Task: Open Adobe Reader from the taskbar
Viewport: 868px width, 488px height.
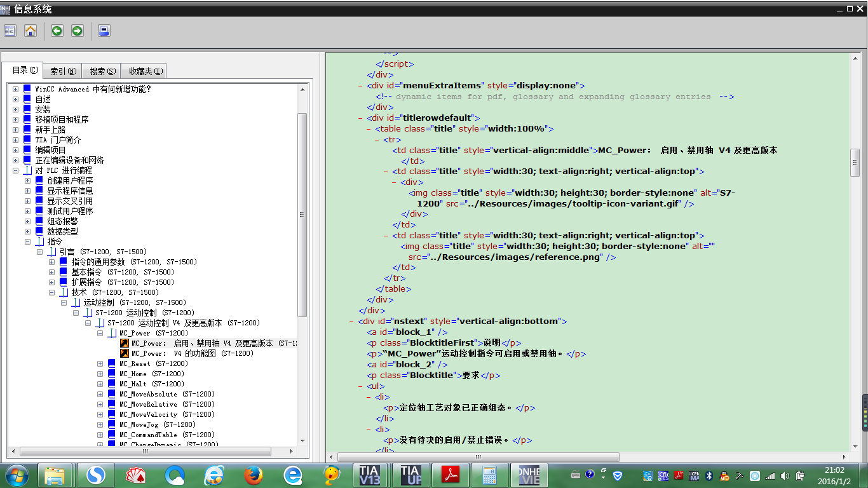Action: [x=451, y=475]
